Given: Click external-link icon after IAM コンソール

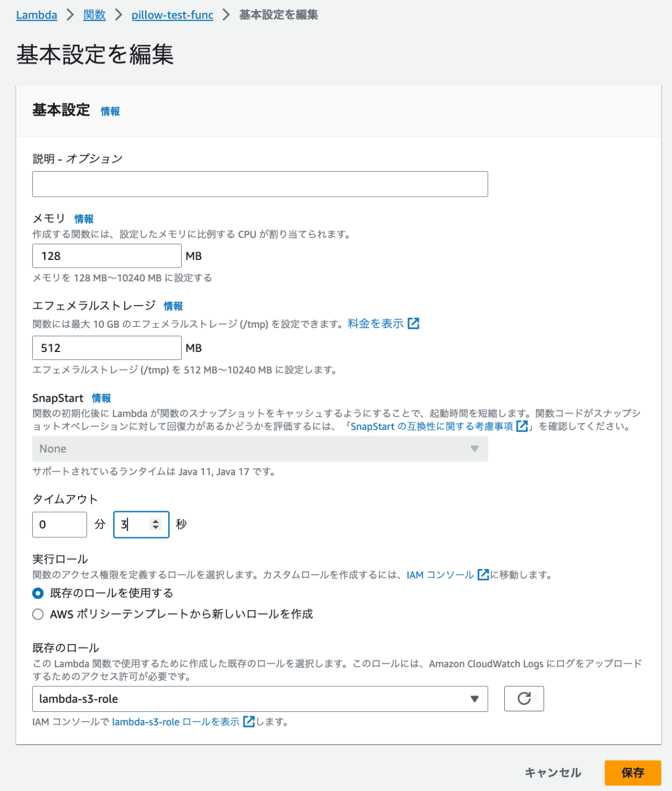Looking at the screenshot, I should pyautogui.click(x=483, y=575).
